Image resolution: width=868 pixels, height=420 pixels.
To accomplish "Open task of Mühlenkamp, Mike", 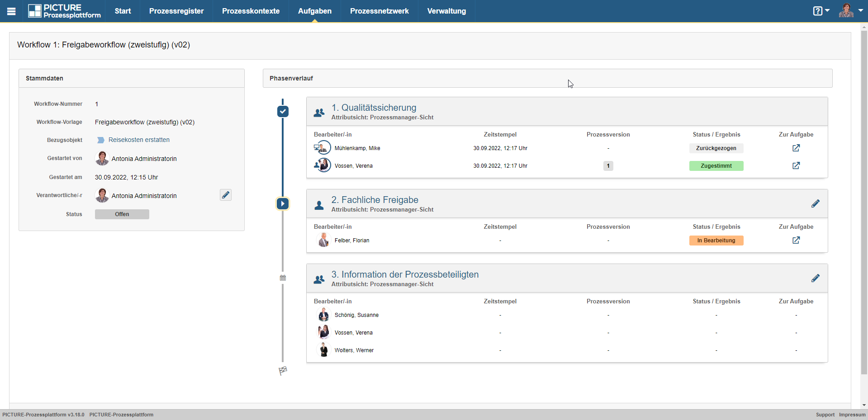I will coord(796,148).
